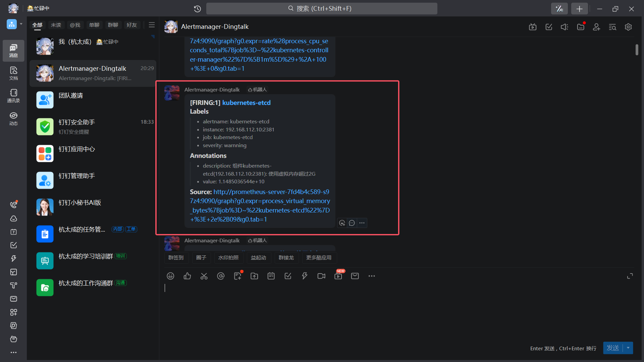644x362 pixels.
Task: Click the 发送 send button
Action: coord(613,348)
